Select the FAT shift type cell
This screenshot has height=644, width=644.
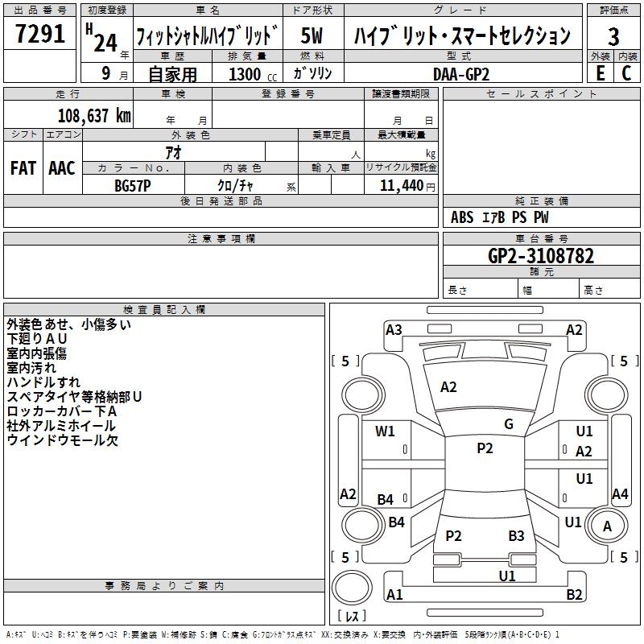pyautogui.click(x=23, y=168)
